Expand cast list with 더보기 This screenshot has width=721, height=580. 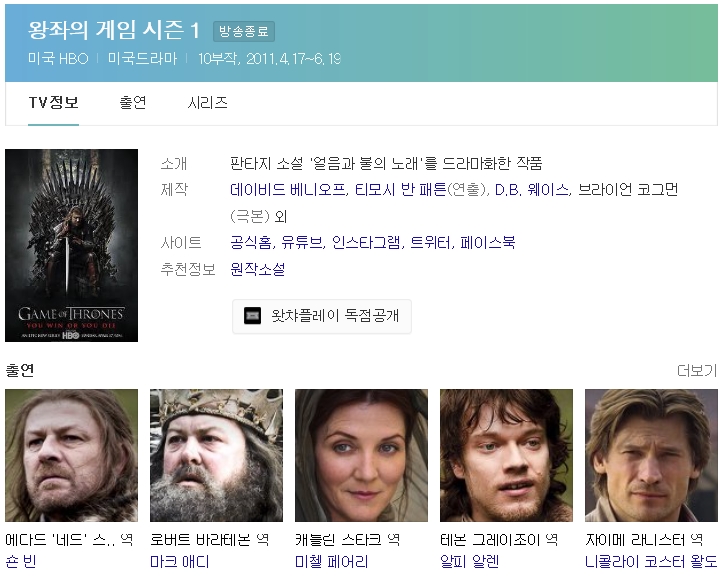696,371
